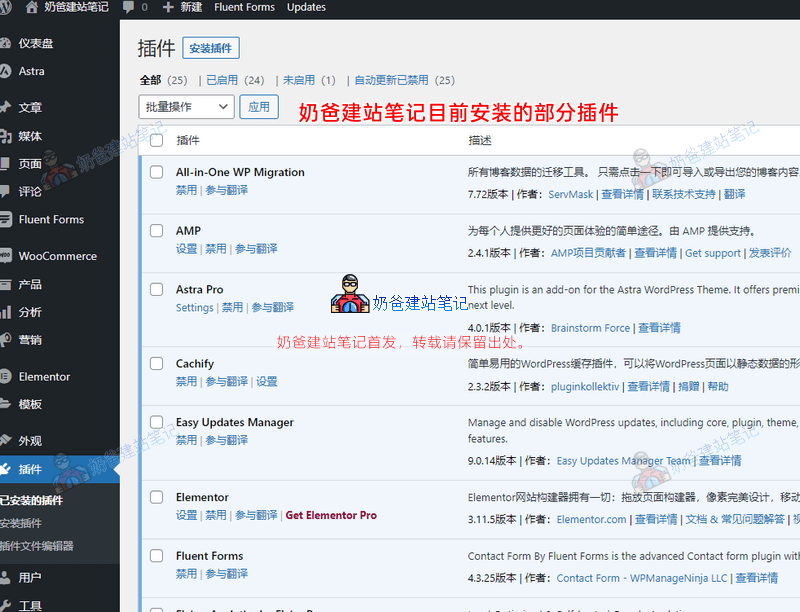Click the Media (媒体) sidebar icon
800x612 pixels.
(x=6, y=136)
